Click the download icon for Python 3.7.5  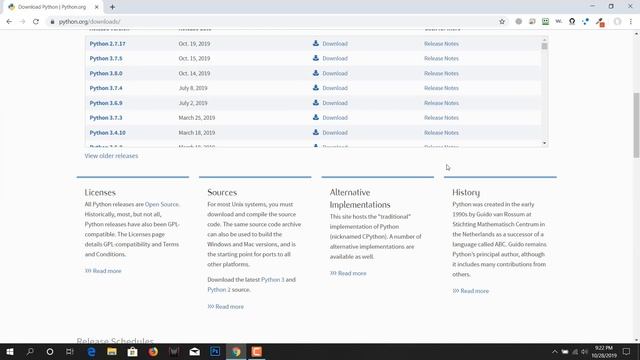pyautogui.click(x=316, y=58)
